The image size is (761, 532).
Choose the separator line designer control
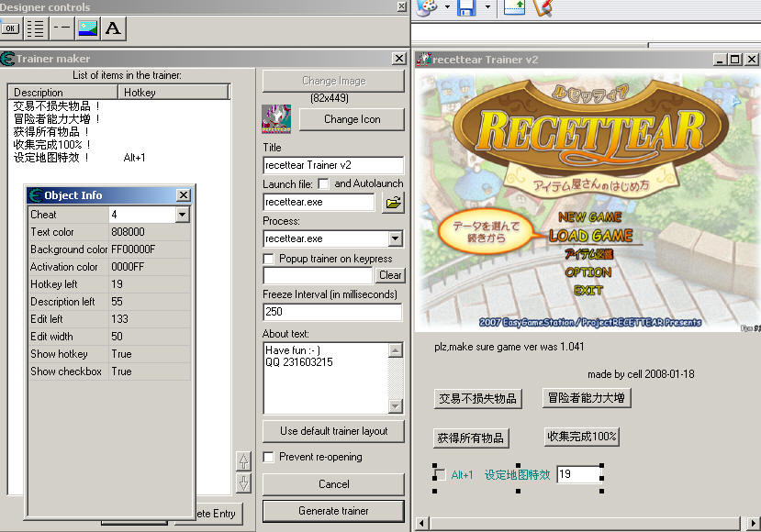61,28
